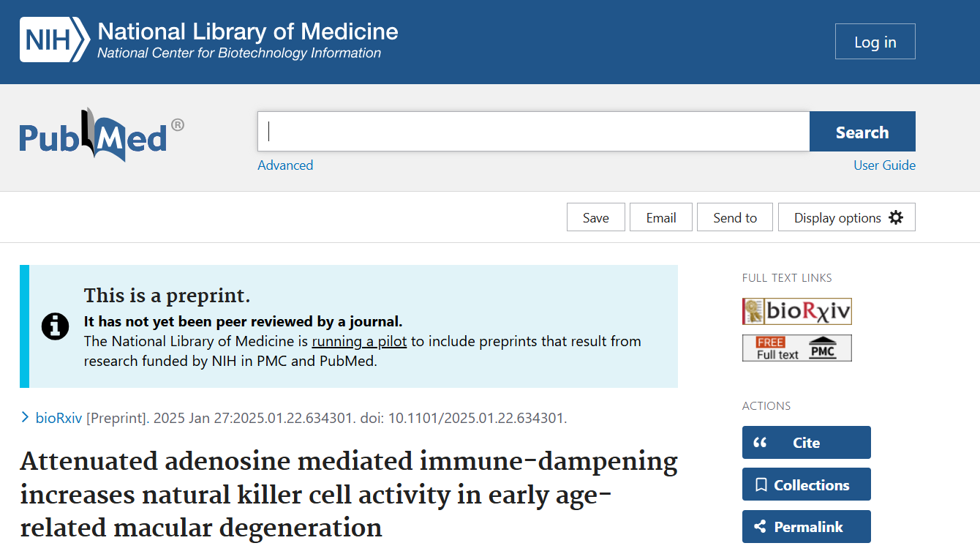Click the Log in button

(x=875, y=41)
